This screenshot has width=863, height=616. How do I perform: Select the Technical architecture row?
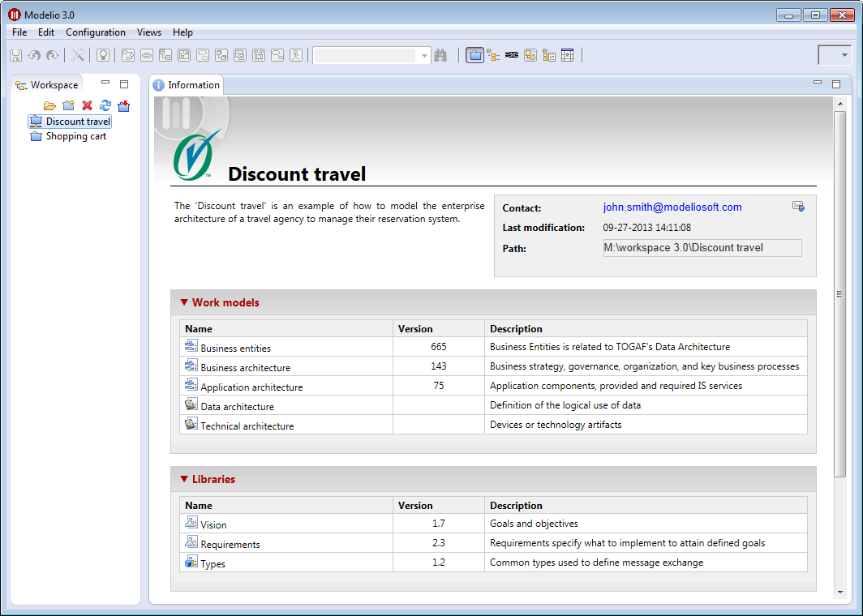coord(494,425)
